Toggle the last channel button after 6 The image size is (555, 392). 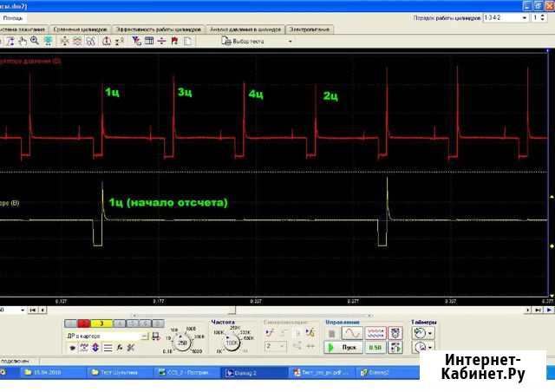click(158, 323)
